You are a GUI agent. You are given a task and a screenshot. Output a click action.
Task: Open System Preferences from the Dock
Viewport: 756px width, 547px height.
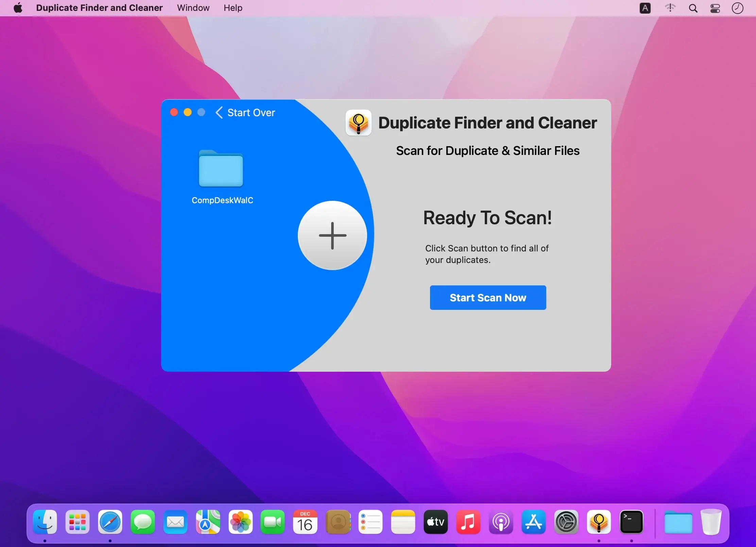click(x=566, y=522)
